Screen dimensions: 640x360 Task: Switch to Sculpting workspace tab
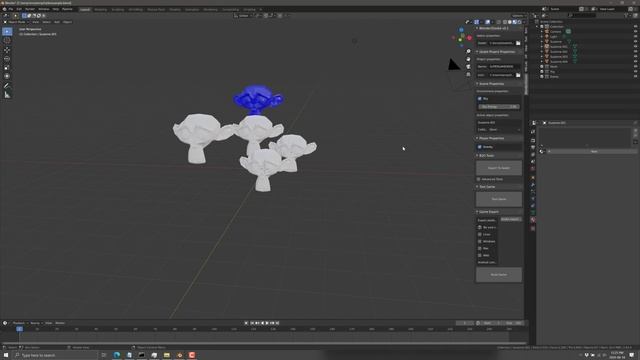[118, 9]
